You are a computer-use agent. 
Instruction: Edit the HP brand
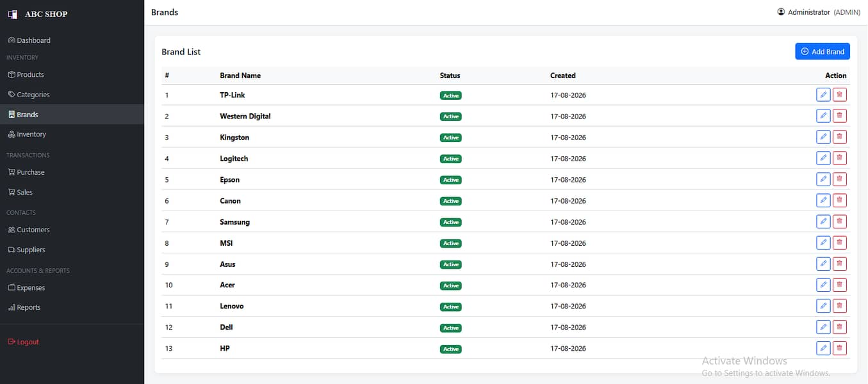(823, 348)
